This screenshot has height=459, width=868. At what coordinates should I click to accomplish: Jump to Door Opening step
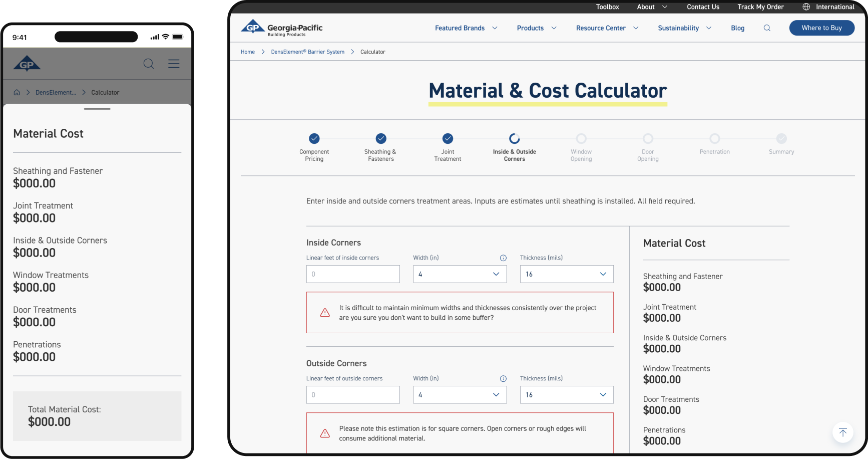click(648, 147)
